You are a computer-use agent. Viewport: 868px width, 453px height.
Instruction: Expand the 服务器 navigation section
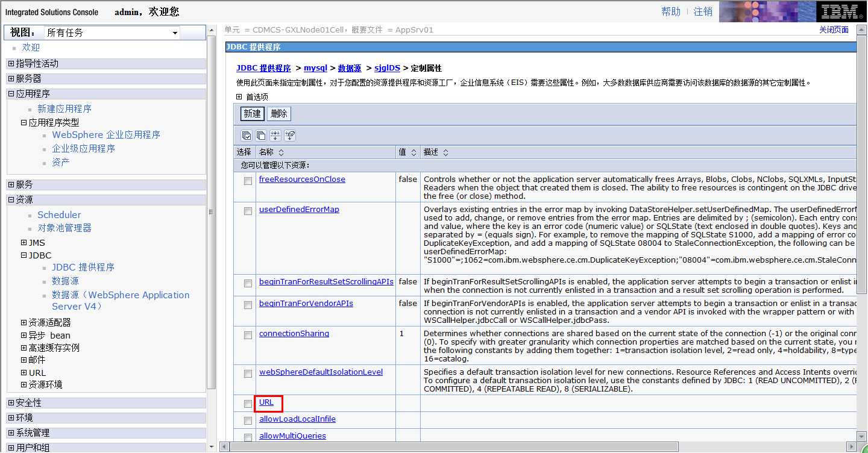[11, 78]
